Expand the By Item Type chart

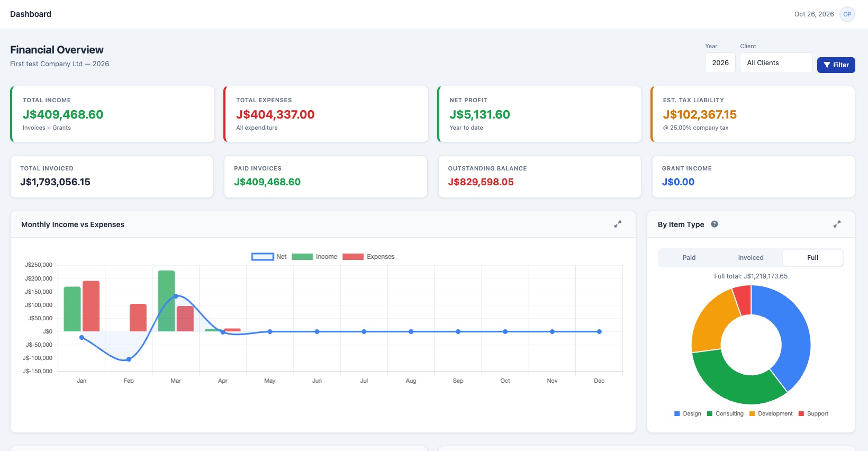tap(837, 224)
